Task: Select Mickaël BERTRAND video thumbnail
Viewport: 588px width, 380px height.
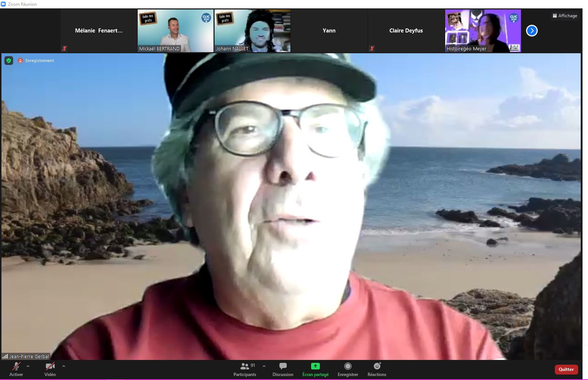Action: [x=176, y=31]
